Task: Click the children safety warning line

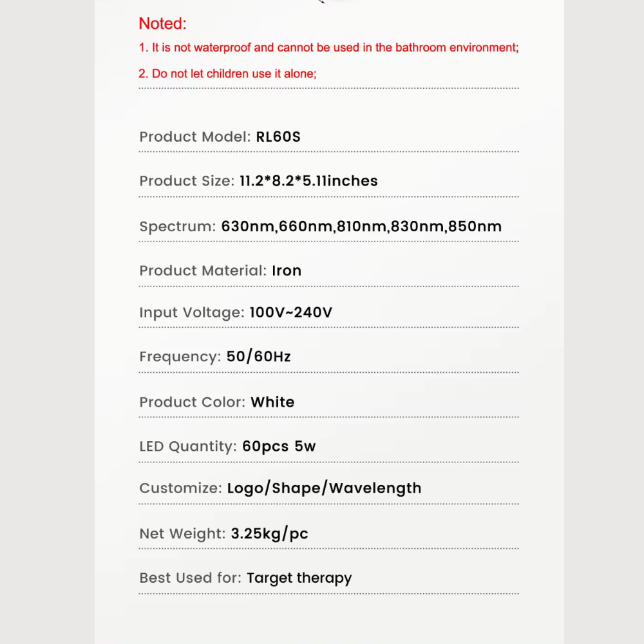Action: (227, 73)
